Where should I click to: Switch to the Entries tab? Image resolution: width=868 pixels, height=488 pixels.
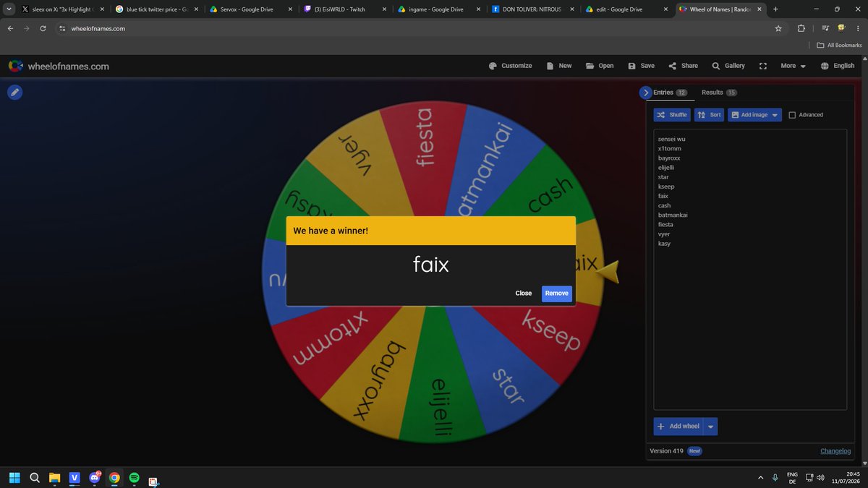click(x=670, y=93)
